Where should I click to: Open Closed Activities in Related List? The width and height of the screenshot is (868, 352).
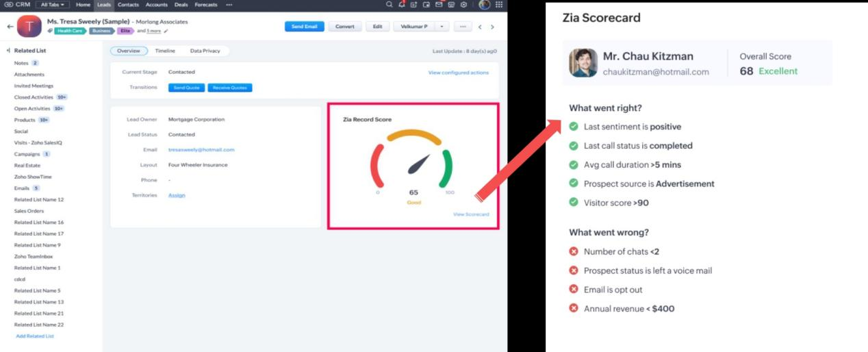(x=34, y=97)
